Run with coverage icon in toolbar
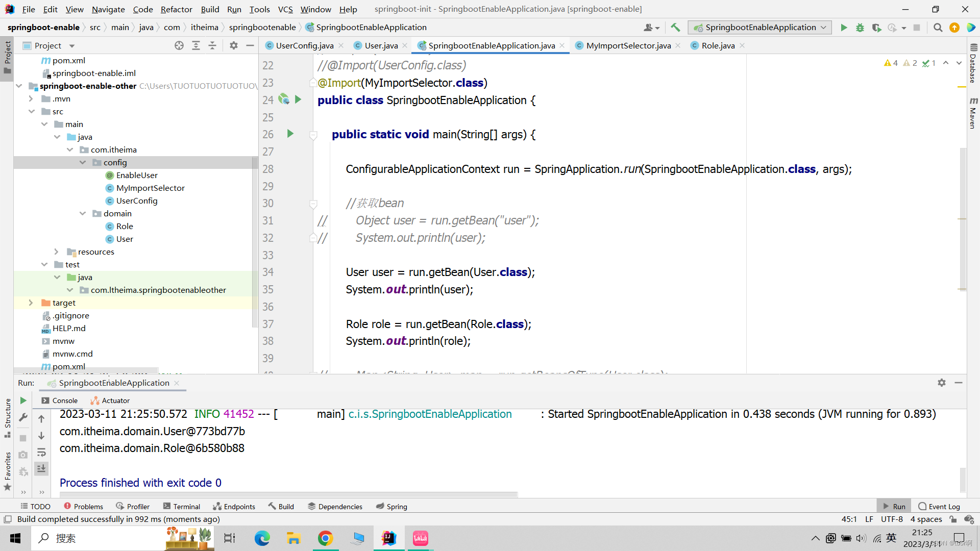The image size is (980, 551). [x=876, y=28]
